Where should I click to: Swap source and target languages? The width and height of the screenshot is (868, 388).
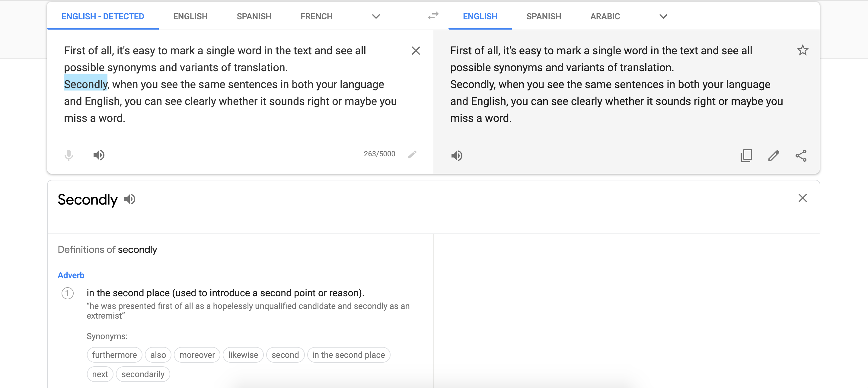coord(433,16)
